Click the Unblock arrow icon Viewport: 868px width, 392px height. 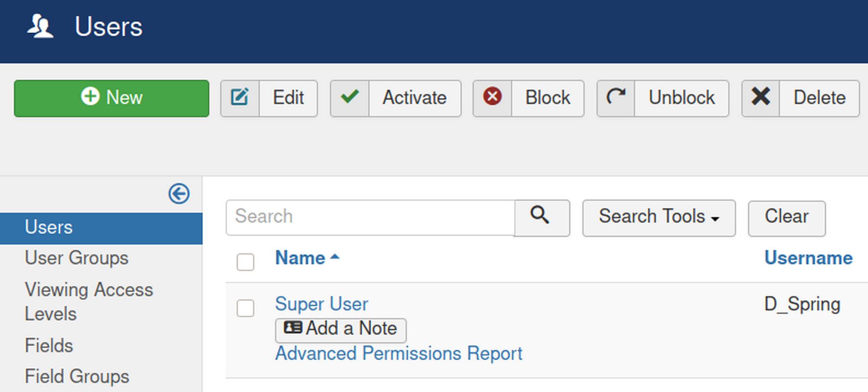(616, 98)
